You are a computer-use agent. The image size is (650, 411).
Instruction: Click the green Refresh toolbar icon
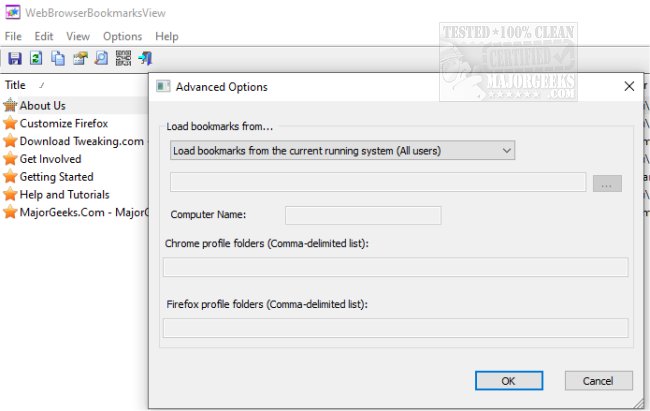36,58
